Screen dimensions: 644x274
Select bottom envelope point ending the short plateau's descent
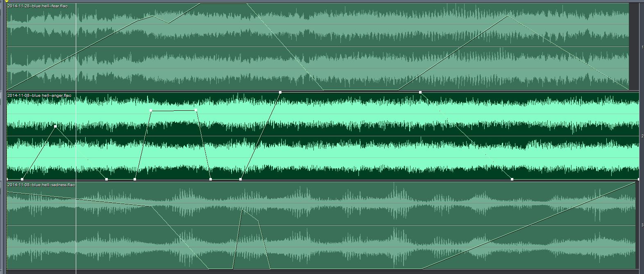click(211, 179)
